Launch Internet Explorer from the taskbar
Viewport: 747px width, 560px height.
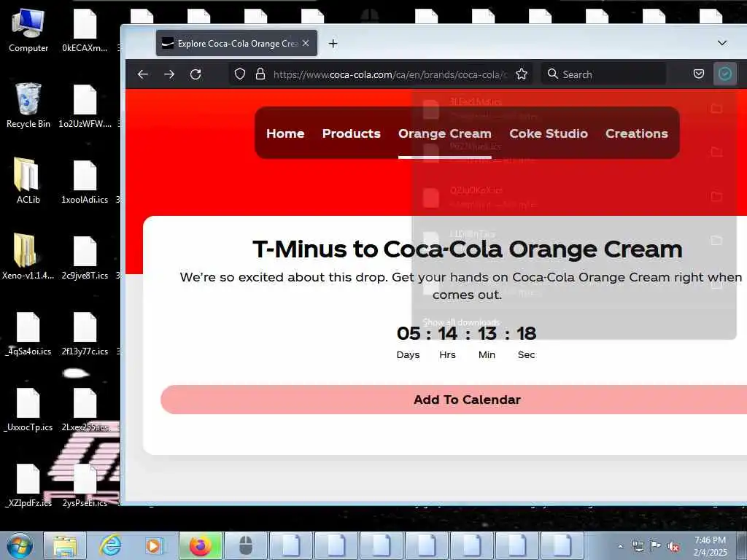[110, 545]
